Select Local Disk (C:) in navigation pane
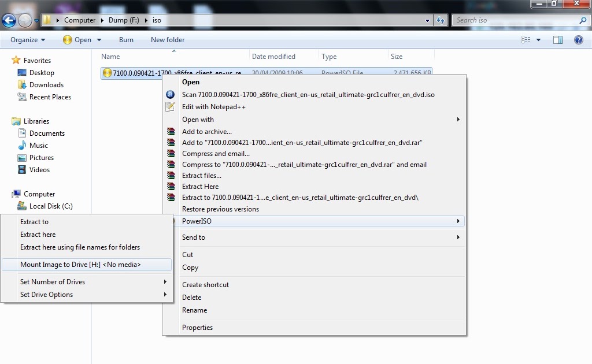Screen dimensions: 592x364 pos(51,206)
